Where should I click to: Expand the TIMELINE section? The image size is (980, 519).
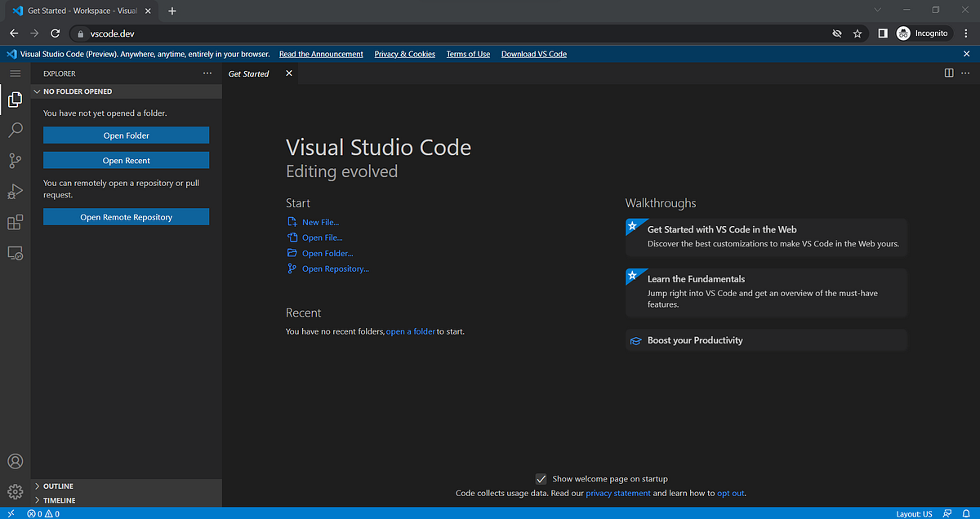[x=57, y=499]
